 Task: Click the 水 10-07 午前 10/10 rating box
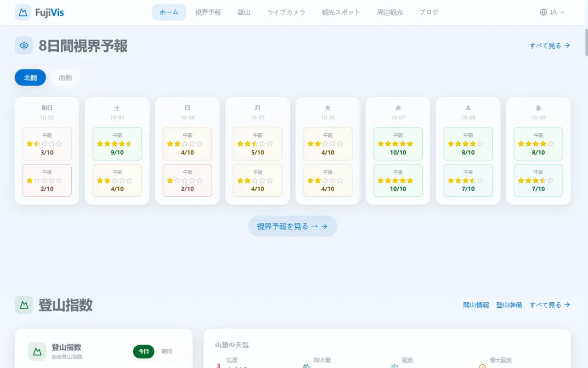click(x=398, y=144)
